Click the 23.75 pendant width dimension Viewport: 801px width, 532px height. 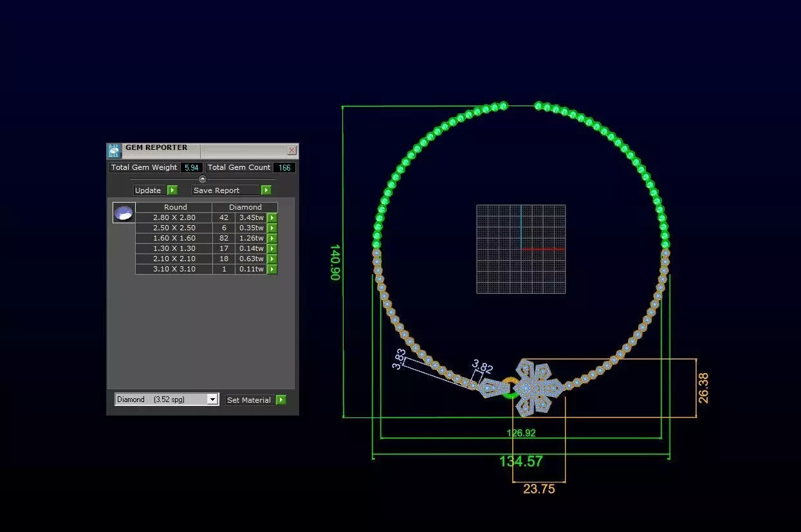pyautogui.click(x=539, y=489)
